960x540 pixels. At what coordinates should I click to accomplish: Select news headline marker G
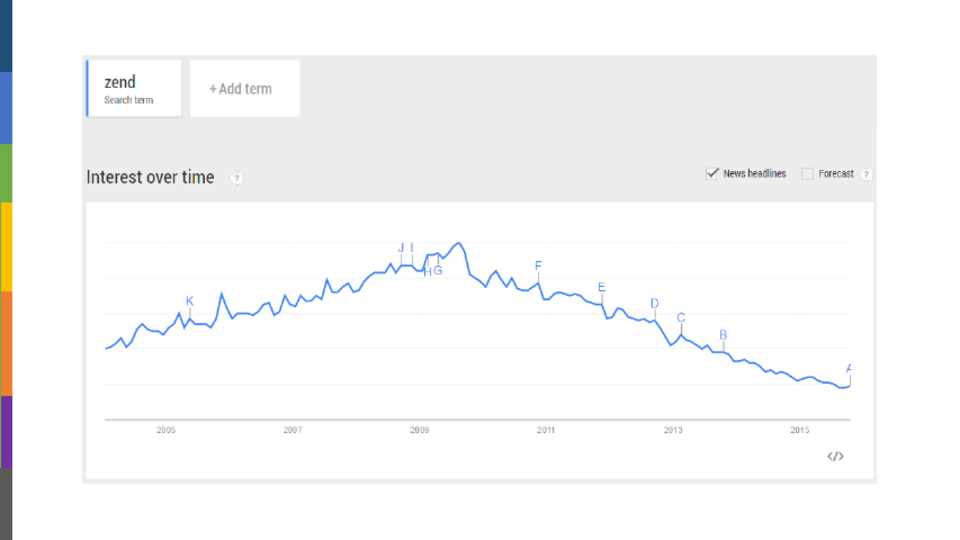pos(438,271)
